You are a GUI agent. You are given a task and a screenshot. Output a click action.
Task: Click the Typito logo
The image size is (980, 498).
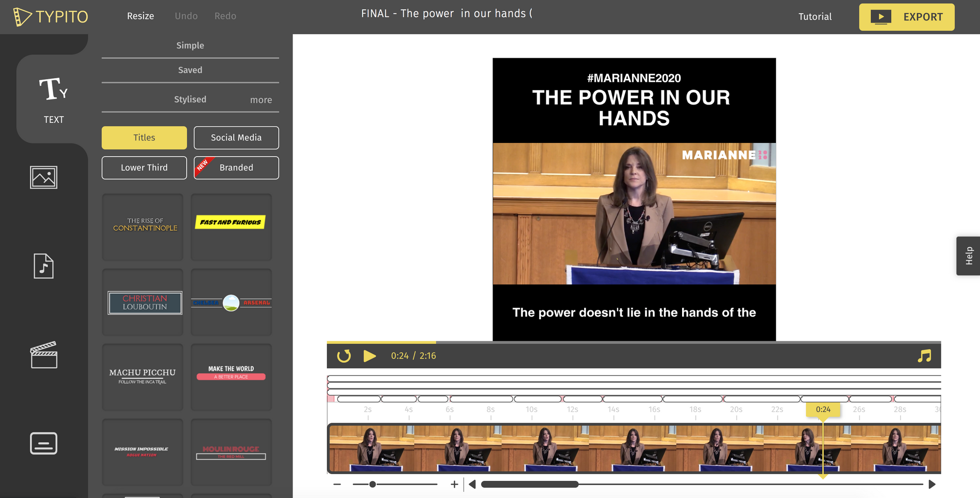tap(50, 17)
